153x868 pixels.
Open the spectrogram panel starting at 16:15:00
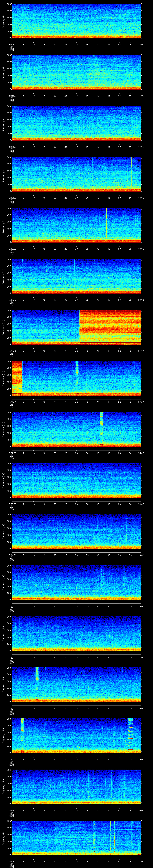pyautogui.click(x=76, y=72)
